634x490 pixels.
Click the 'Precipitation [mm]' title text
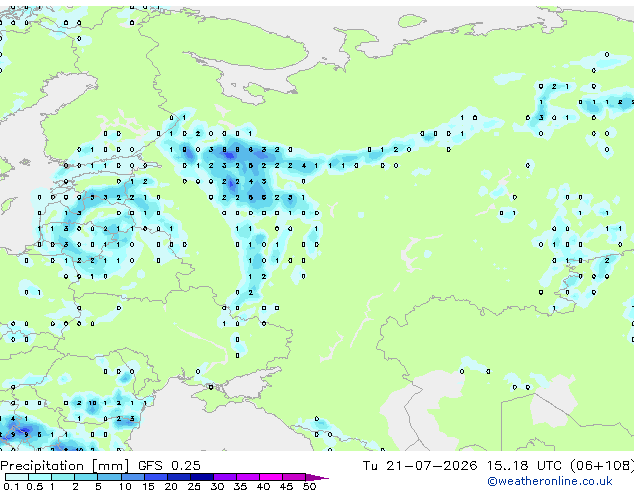click(65, 466)
